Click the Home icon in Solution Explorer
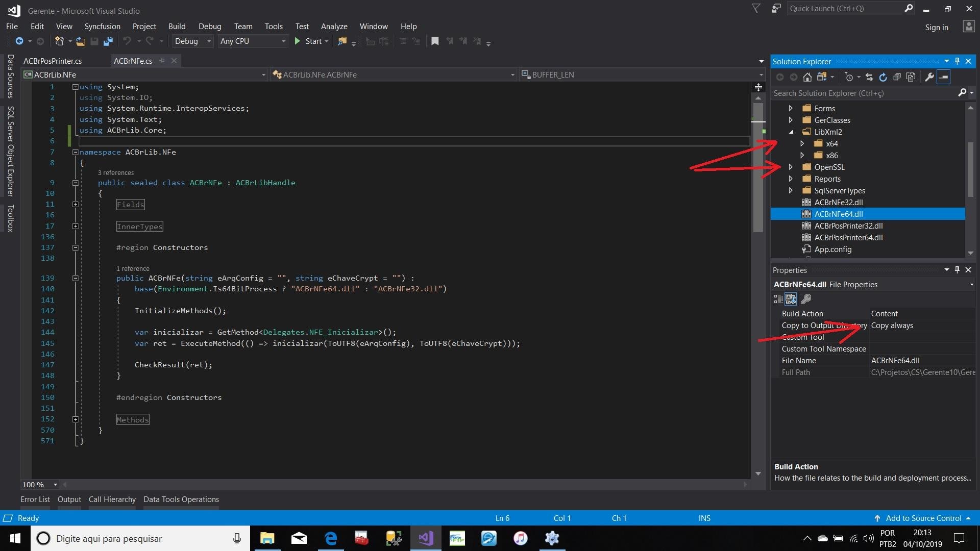This screenshot has width=980, height=551. pyautogui.click(x=807, y=77)
